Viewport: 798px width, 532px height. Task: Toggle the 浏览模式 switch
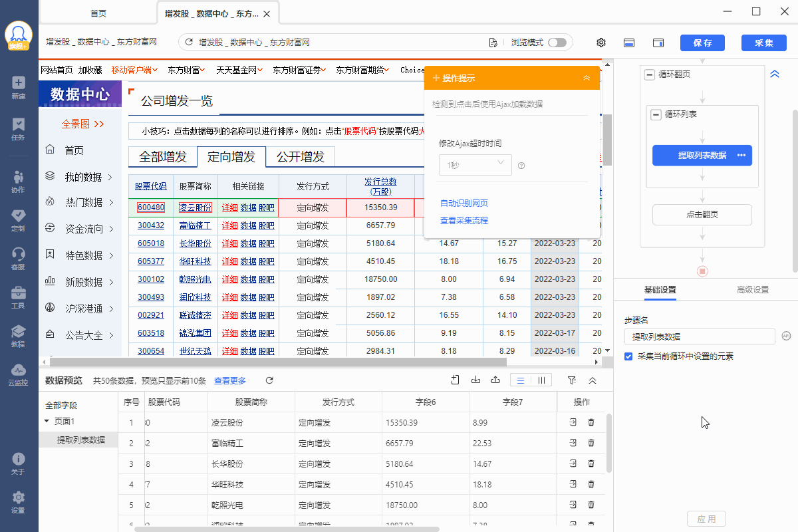(557, 43)
